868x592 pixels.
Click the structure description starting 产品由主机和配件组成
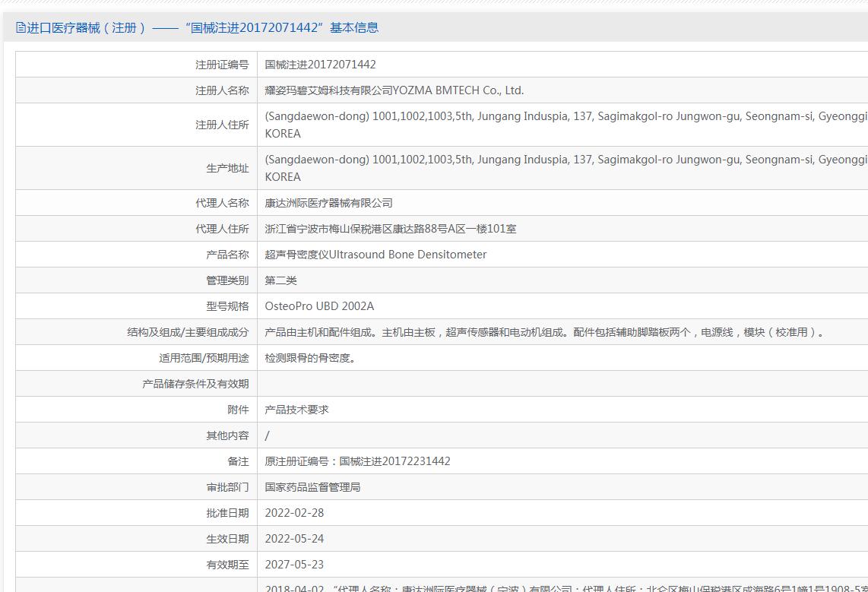point(544,332)
